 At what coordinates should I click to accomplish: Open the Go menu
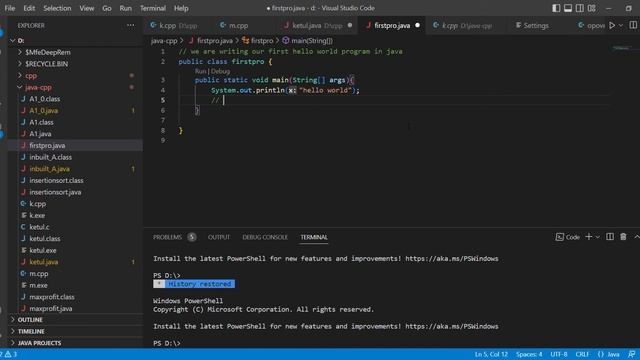(107, 8)
